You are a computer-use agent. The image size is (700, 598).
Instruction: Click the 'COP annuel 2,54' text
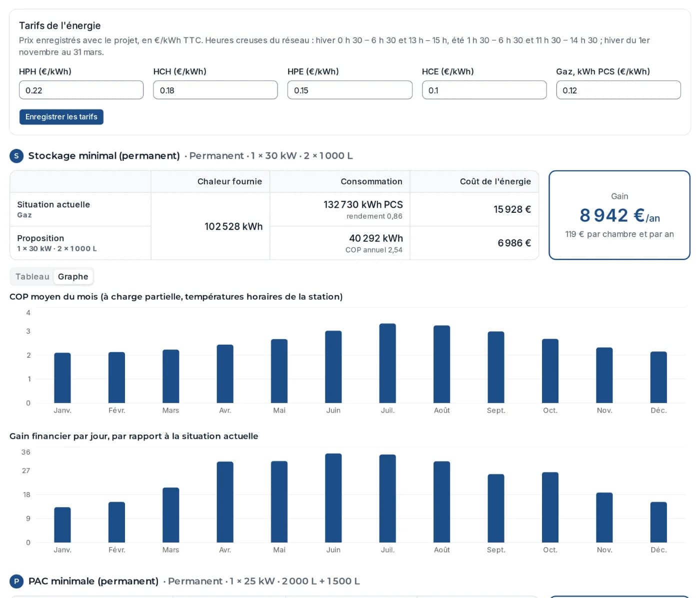coord(374,250)
